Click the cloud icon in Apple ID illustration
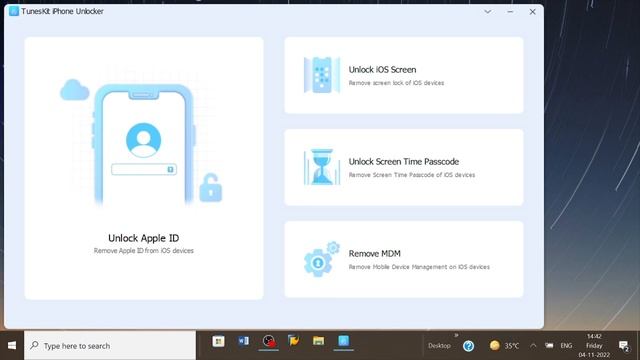640x360 pixels. tap(75, 90)
